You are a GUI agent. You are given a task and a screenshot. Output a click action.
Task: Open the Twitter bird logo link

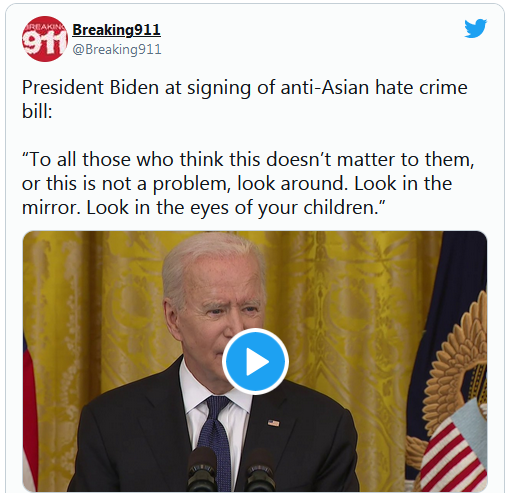(x=476, y=29)
